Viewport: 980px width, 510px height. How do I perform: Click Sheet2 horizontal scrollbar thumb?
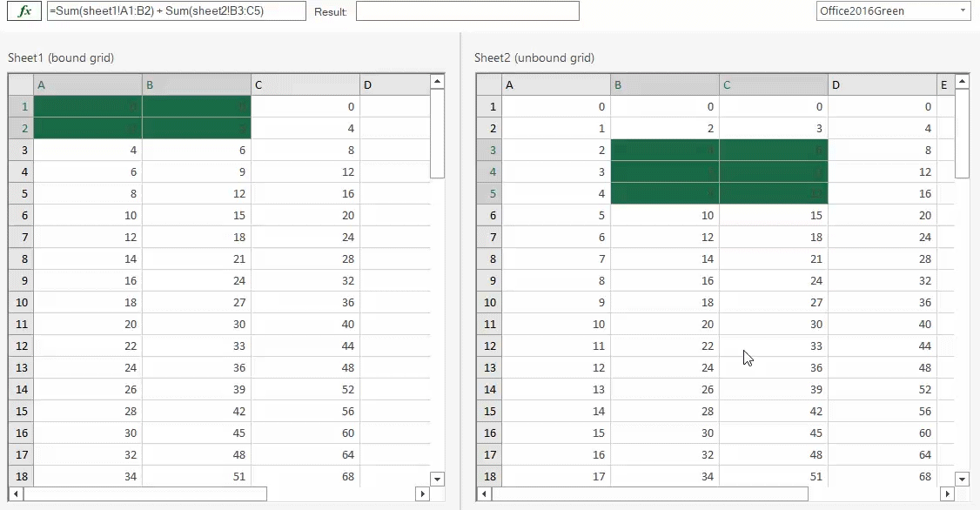pos(650,493)
